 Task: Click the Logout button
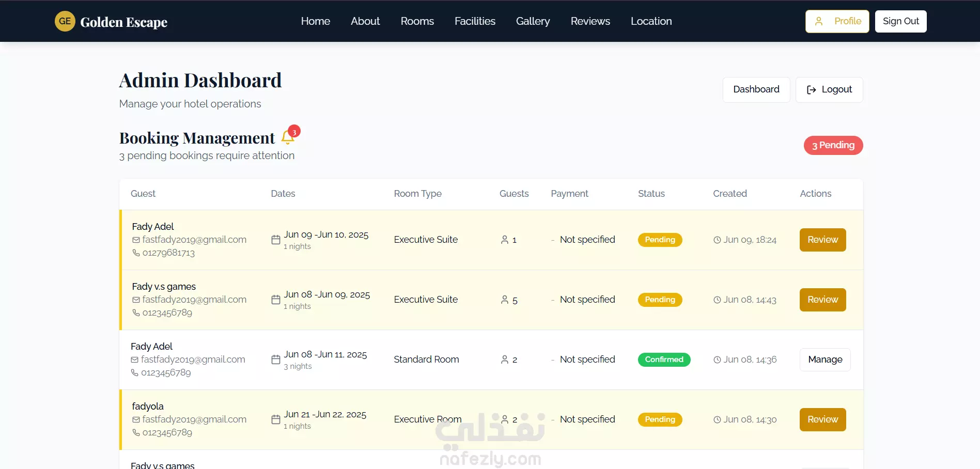point(829,89)
